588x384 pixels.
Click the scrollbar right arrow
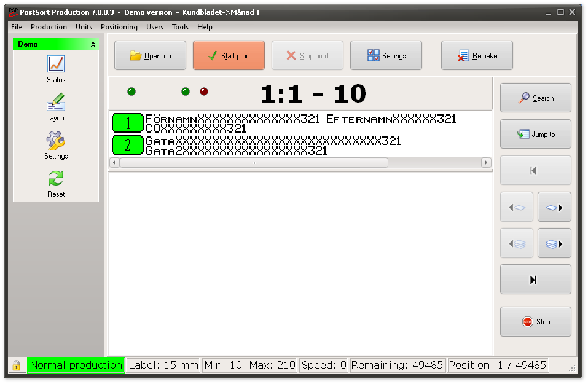coord(486,163)
